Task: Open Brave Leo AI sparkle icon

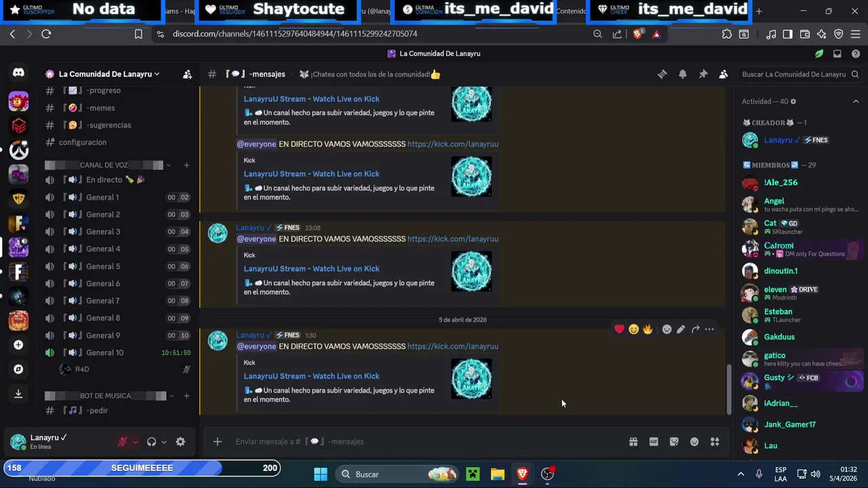Action: (821, 33)
